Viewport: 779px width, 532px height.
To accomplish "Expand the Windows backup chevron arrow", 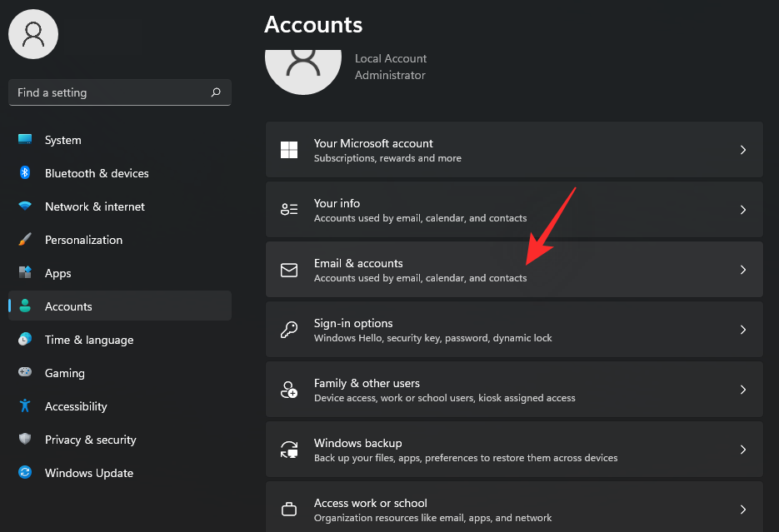I will click(x=743, y=450).
